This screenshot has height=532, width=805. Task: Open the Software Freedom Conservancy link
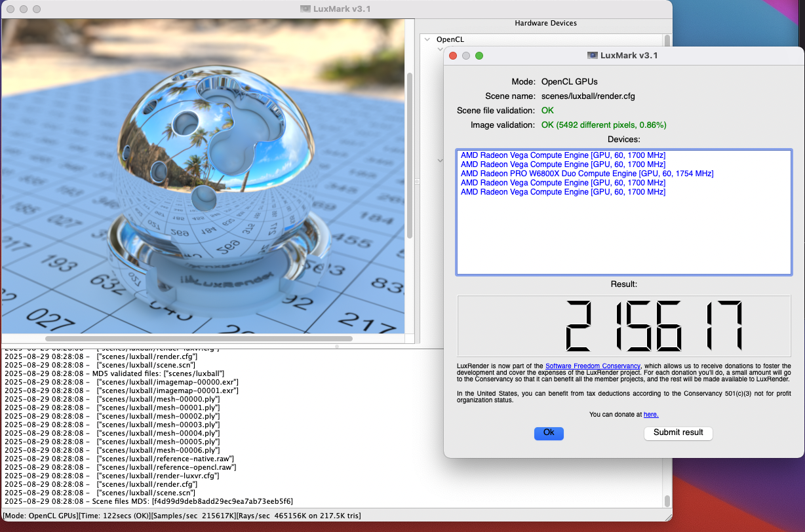593,366
